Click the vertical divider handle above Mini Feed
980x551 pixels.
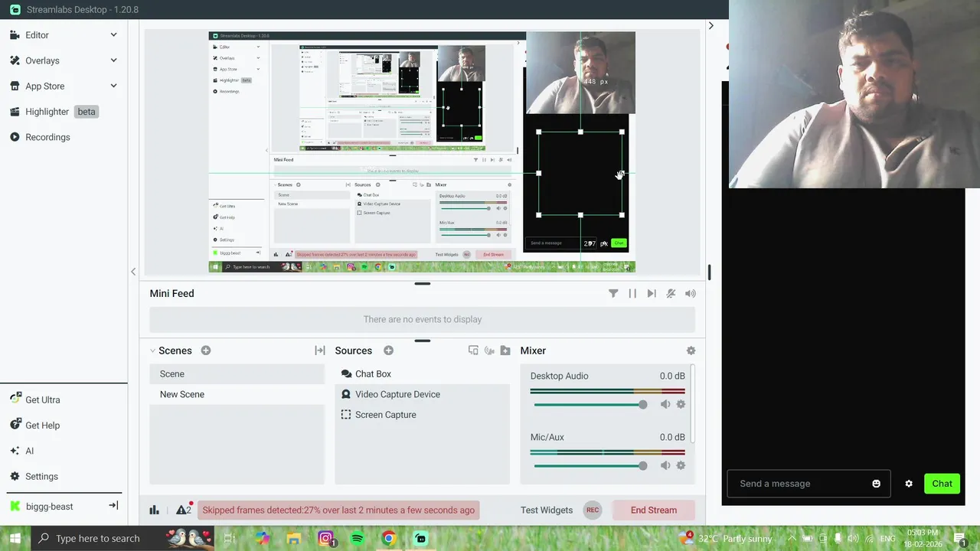tap(422, 284)
